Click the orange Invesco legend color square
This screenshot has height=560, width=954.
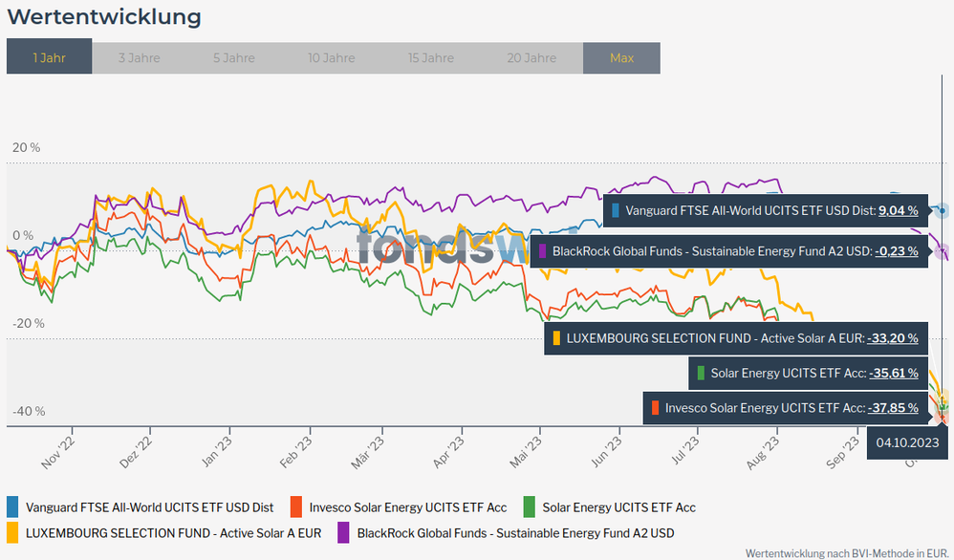click(296, 507)
